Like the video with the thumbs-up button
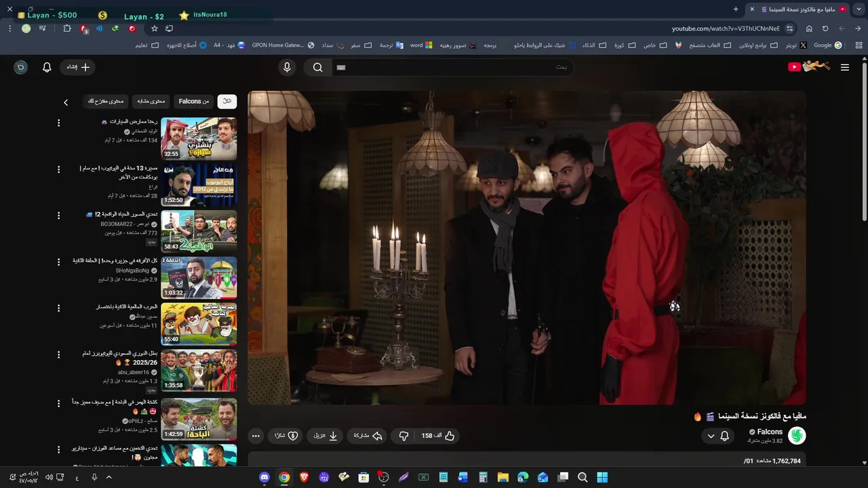This screenshot has height=488, width=868. click(x=437, y=436)
